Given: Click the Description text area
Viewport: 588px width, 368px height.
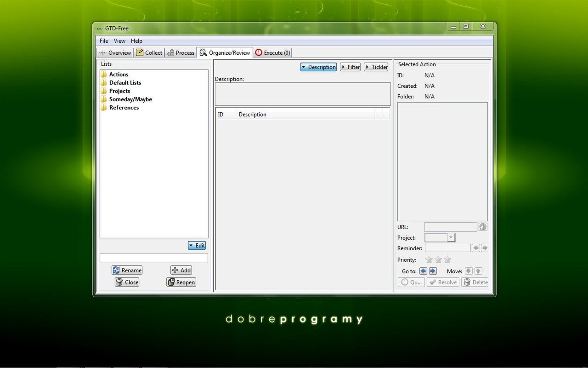Looking at the screenshot, I should pyautogui.click(x=303, y=94).
